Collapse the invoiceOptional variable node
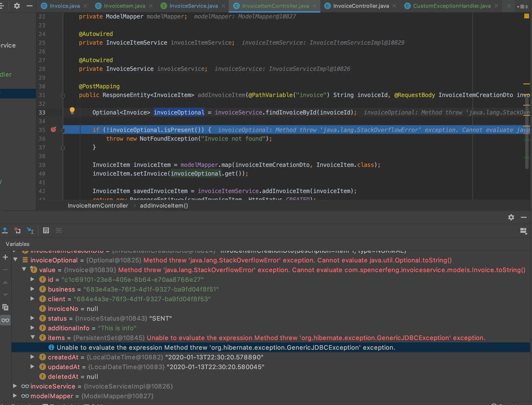The width and height of the screenshot is (532, 405). pyautogui.click(x=15, y=260)
